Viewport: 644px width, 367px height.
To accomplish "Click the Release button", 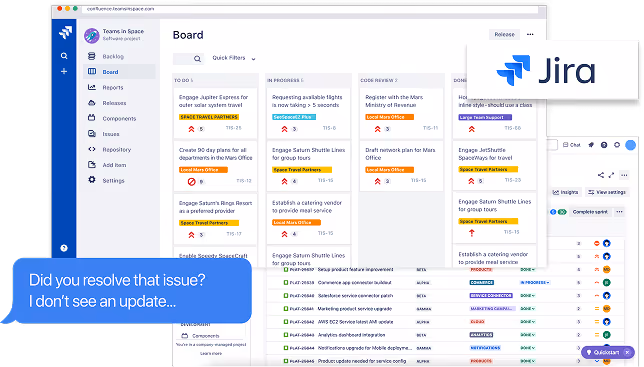I will pos(504,34).
